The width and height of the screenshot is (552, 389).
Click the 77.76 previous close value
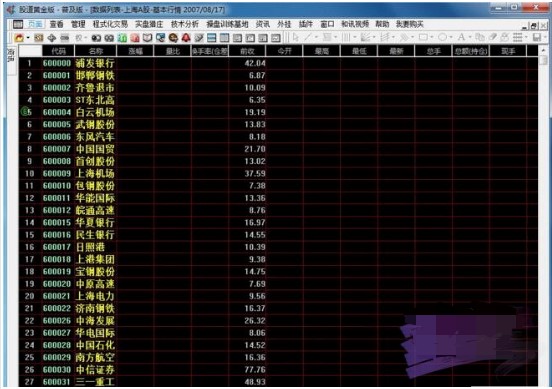255,370
